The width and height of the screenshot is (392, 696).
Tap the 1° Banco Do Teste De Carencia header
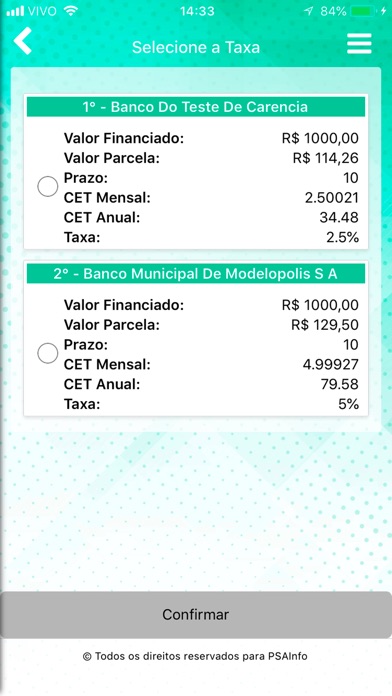[196, 107]
